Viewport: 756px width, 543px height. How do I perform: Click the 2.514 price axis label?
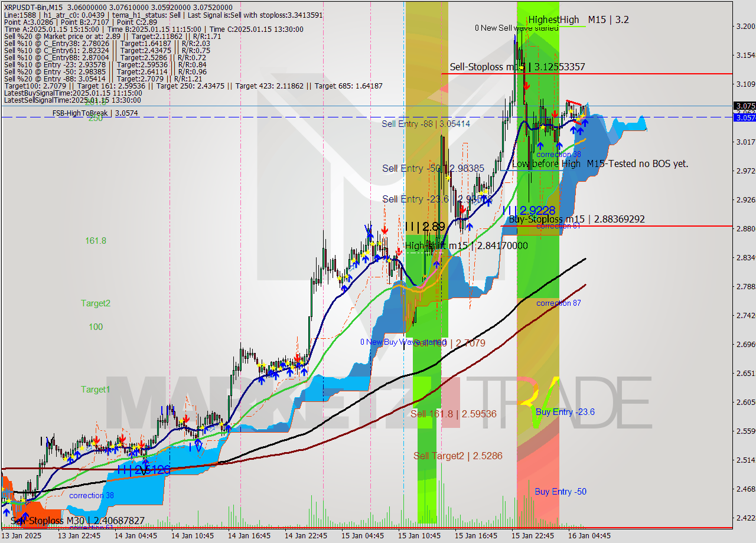click(x=745, y=460)
